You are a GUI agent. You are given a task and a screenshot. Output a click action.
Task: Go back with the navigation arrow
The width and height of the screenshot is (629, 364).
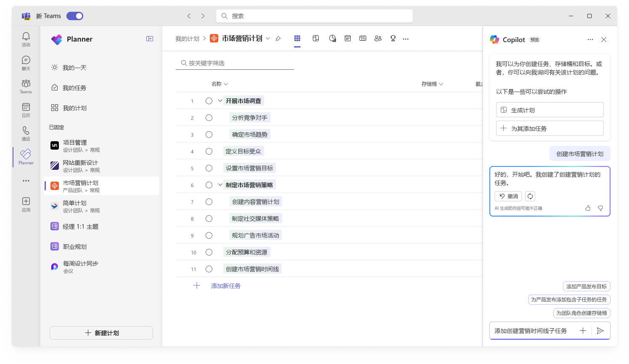189,16
